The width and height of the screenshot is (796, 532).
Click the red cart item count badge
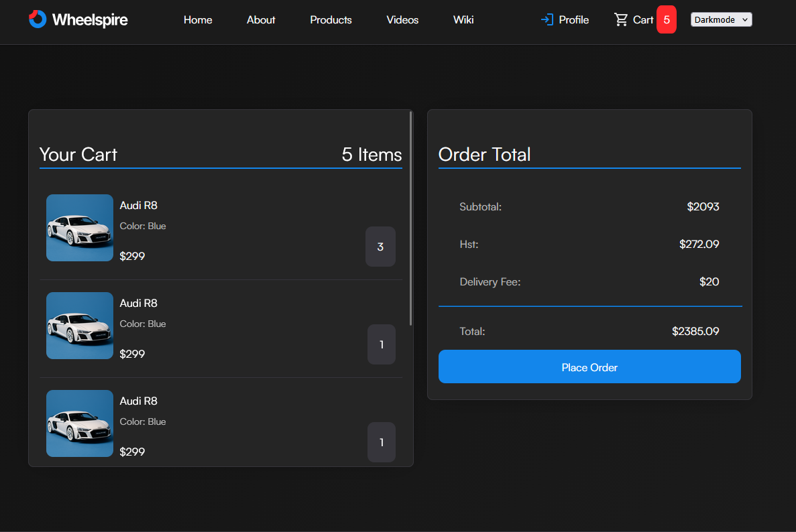click(667, 19)
